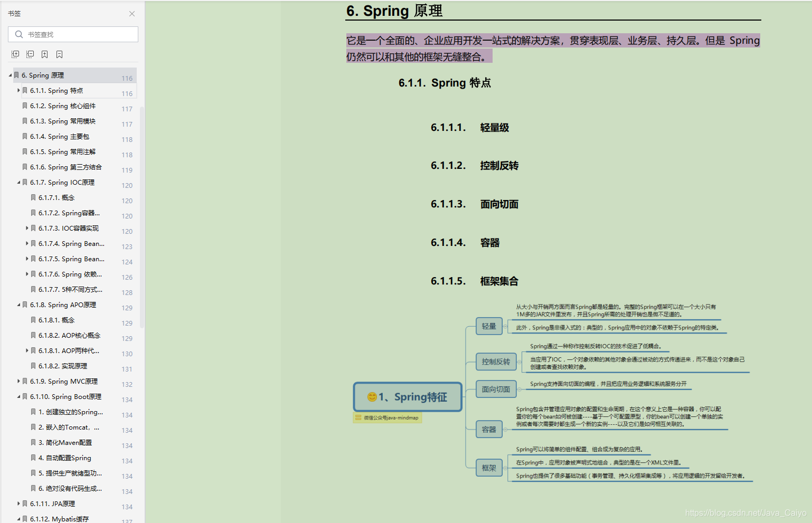Open bookmark 6. 绝对没有代码生成
Screen dimensions: 812x523
pos(70,489)
